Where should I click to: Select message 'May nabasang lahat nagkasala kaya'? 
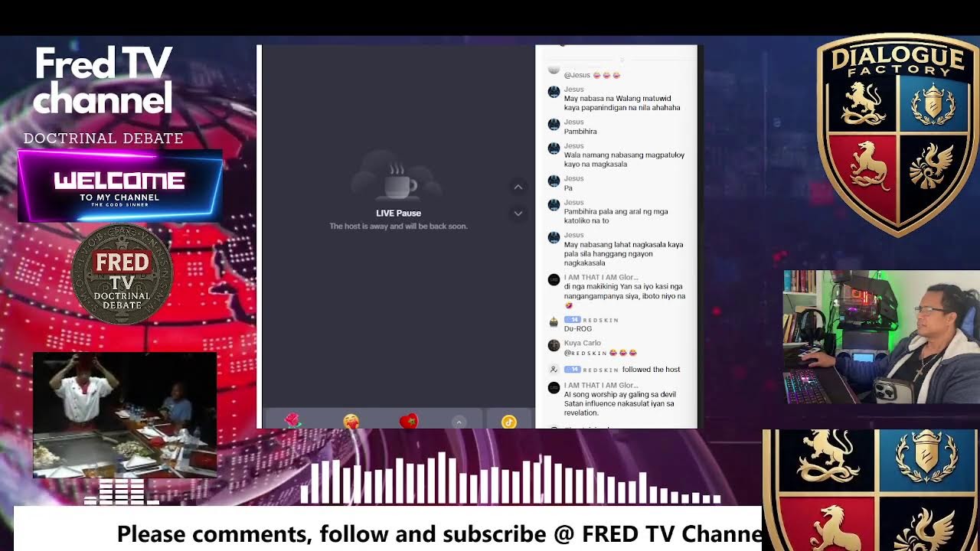click(624, 253)
